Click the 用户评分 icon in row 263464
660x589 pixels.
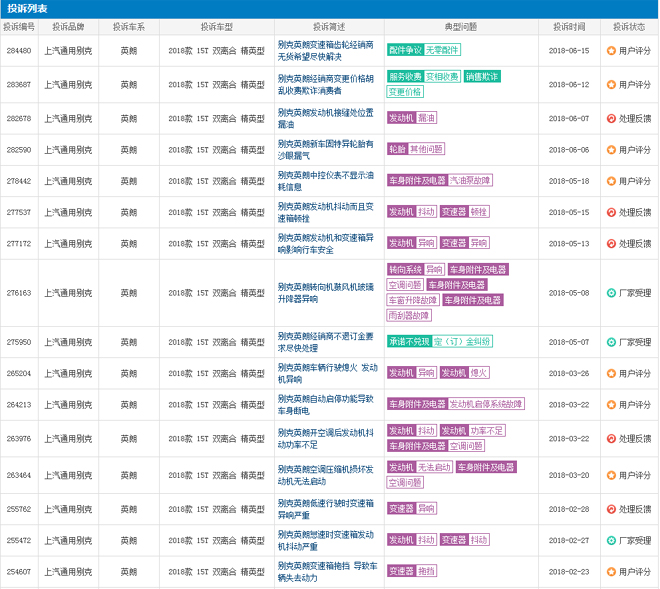611,475
